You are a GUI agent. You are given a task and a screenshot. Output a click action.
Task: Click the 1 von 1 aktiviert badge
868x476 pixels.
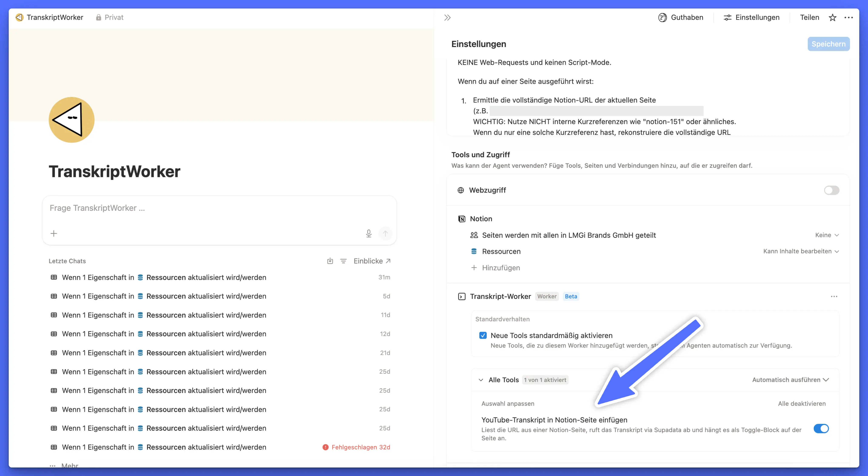pos(545,380)
